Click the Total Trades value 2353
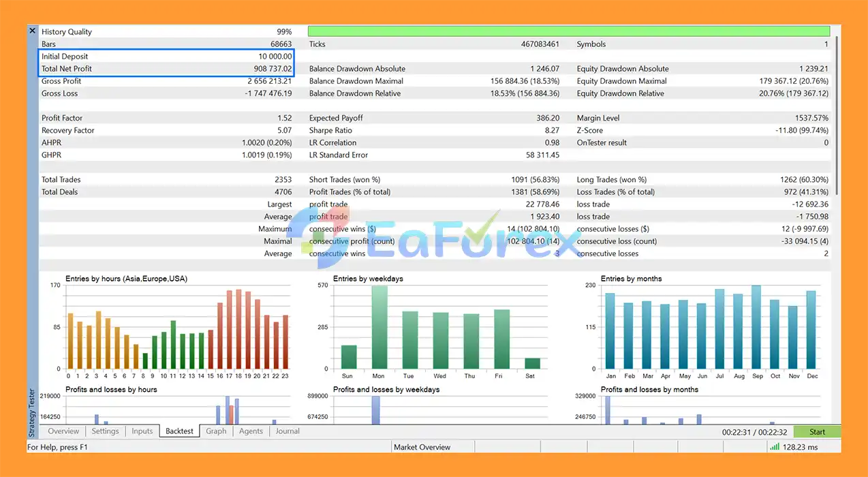 (283, 180)
